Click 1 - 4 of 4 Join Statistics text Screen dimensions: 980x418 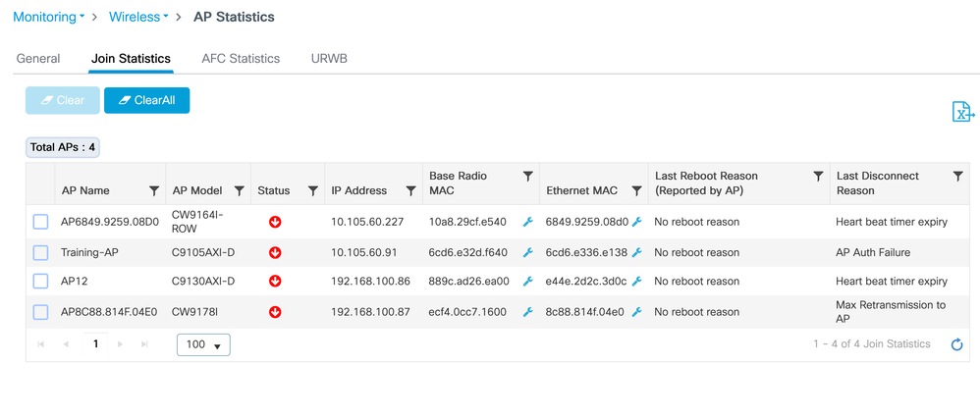point(871,343)
